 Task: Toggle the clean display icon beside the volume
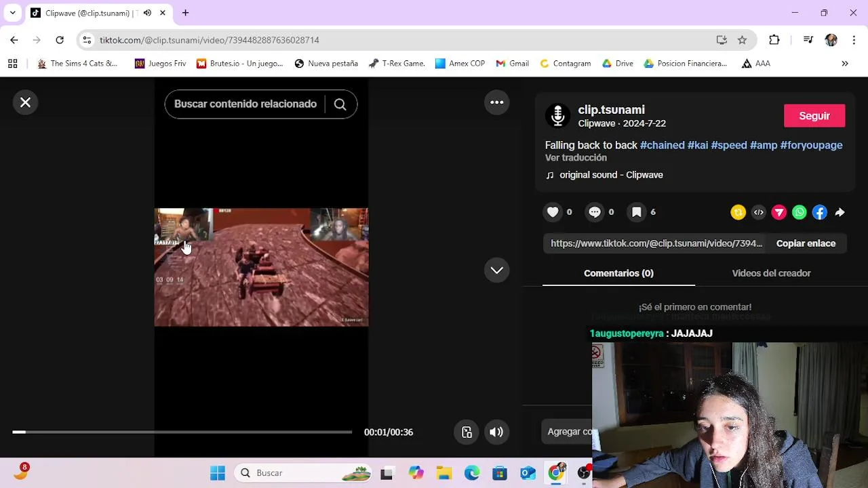467,432
